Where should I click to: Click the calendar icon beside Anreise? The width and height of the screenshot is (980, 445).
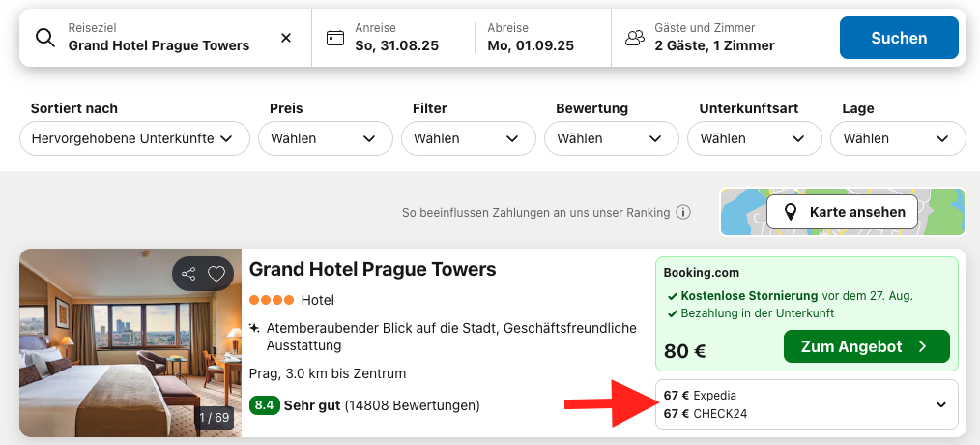(335, 38)
